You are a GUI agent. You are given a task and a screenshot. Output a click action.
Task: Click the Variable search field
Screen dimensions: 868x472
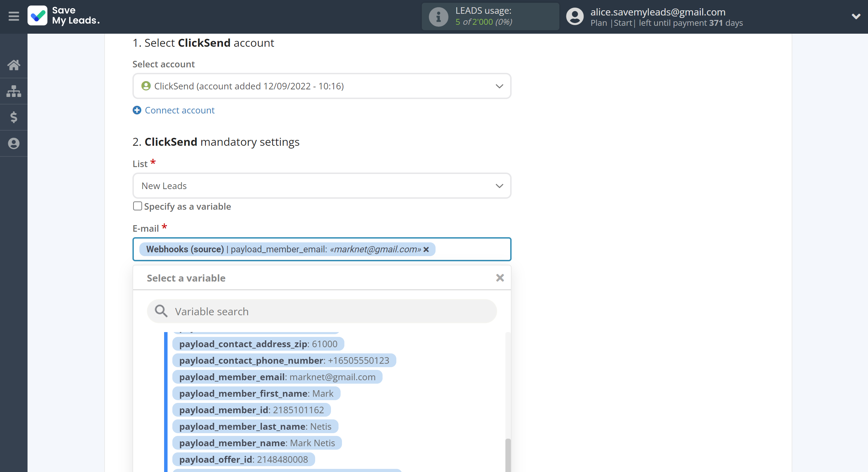(x=322, y=311)
